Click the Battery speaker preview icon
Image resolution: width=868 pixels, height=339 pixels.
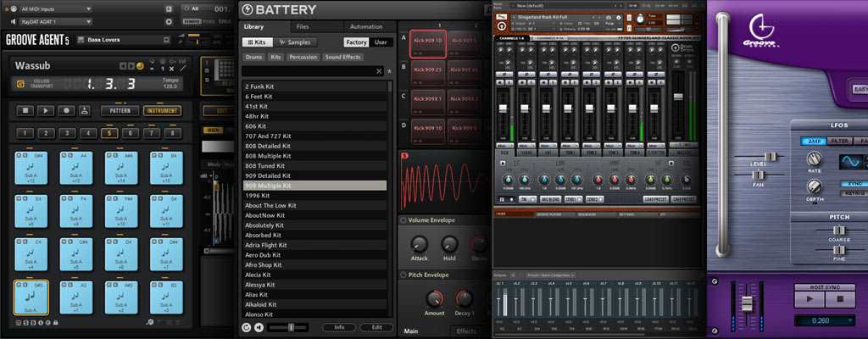click(x=258, y=327)
